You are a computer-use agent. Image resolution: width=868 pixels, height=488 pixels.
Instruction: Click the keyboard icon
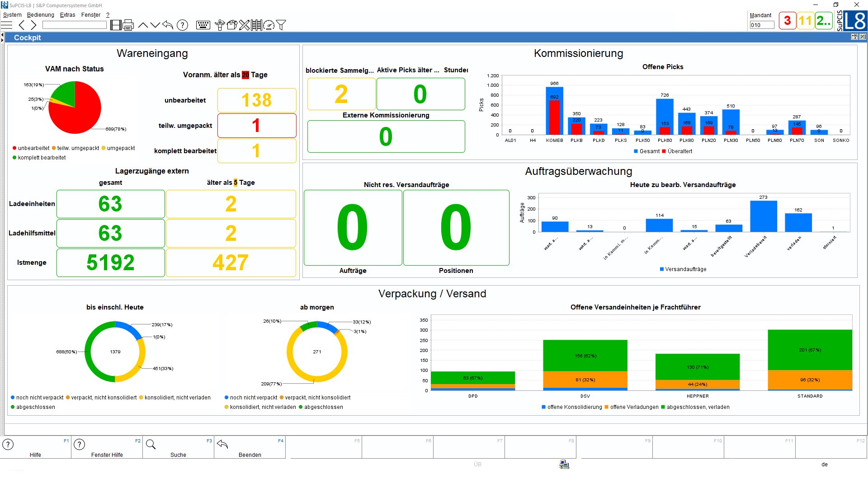click(x=203, y=25)
